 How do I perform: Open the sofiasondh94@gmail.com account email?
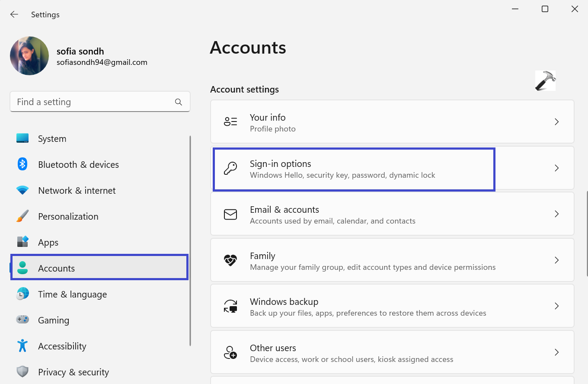click(102, 63)
